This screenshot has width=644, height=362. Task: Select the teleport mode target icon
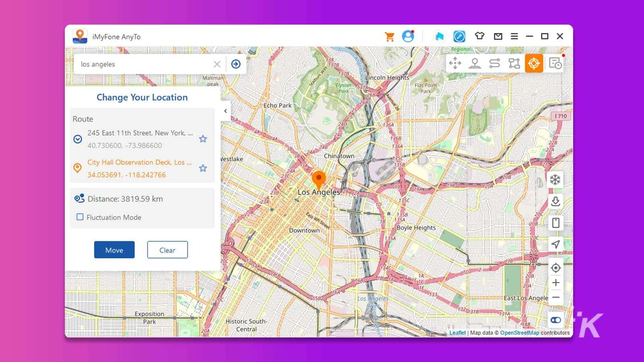[534, 63]
